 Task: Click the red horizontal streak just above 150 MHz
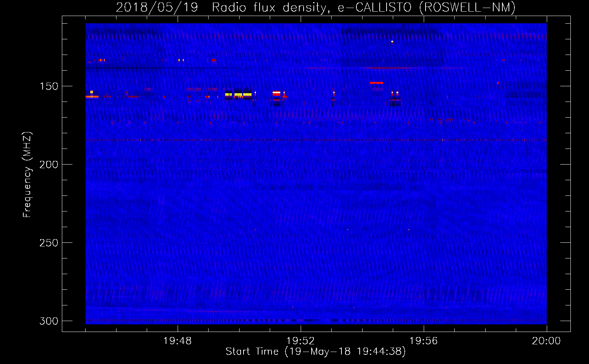click(376, 83)
